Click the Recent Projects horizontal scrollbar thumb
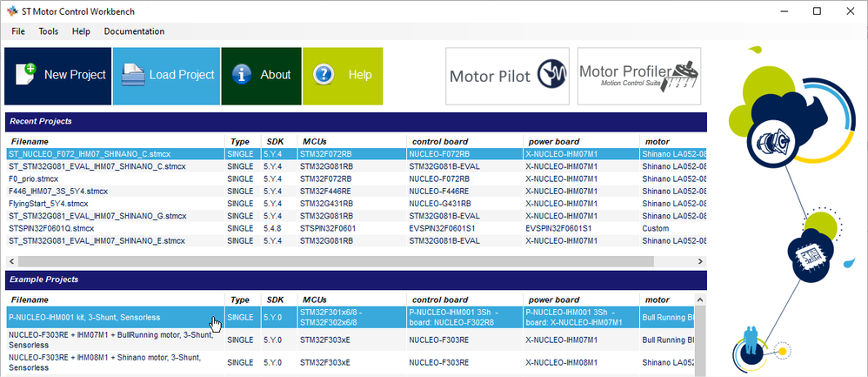Screen dimensions: 868x377 [336, 261]
